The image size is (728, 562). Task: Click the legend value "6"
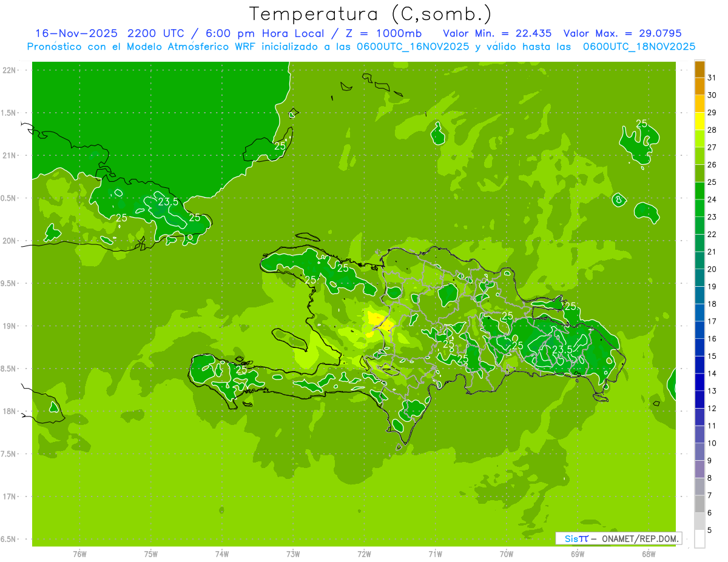710,513
